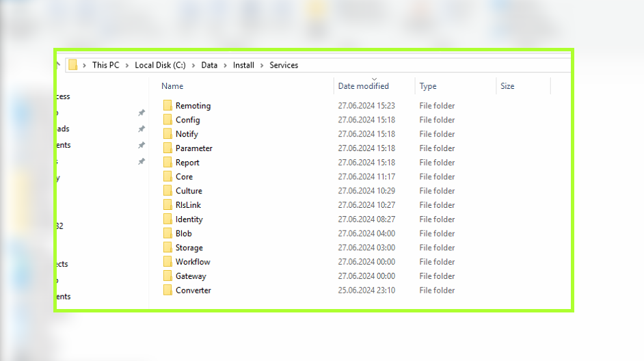Select the Gateway folder icon
The height and width of the screenshot is (361, 644).
(x=168, y=276)
